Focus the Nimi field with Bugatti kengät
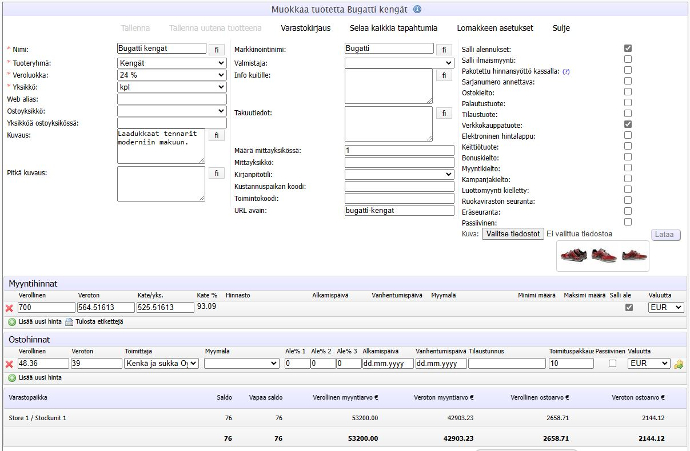The height and width of the screenshot is (451, 690). [x=161, y=49]
